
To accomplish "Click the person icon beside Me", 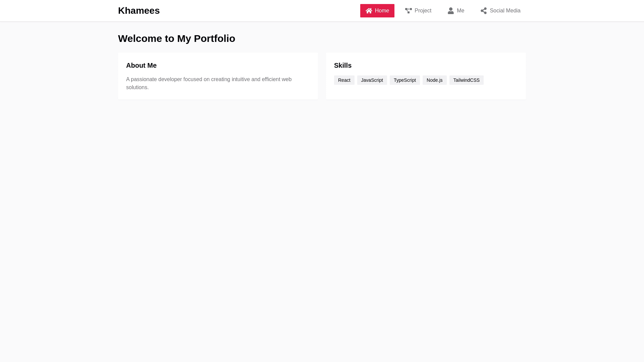I will (451, 11).
